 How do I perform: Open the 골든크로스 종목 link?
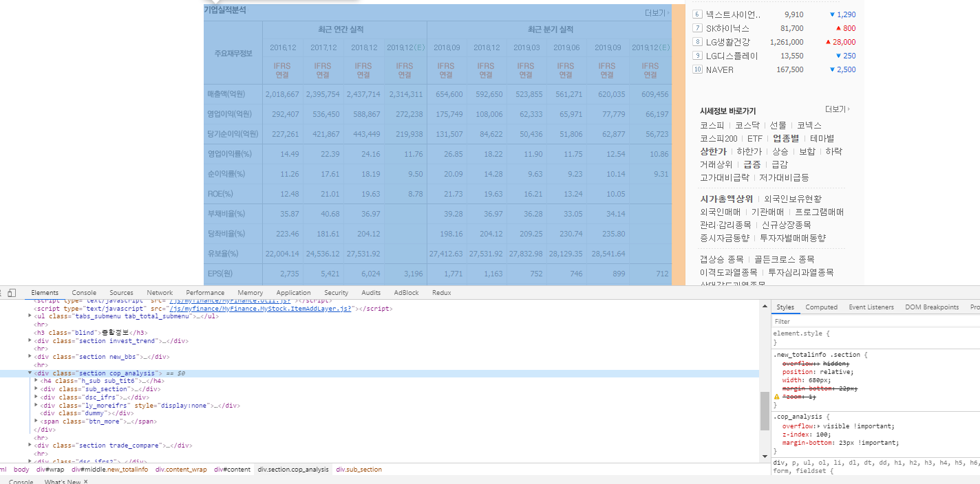pyautogui.click(x=784, y=259)
